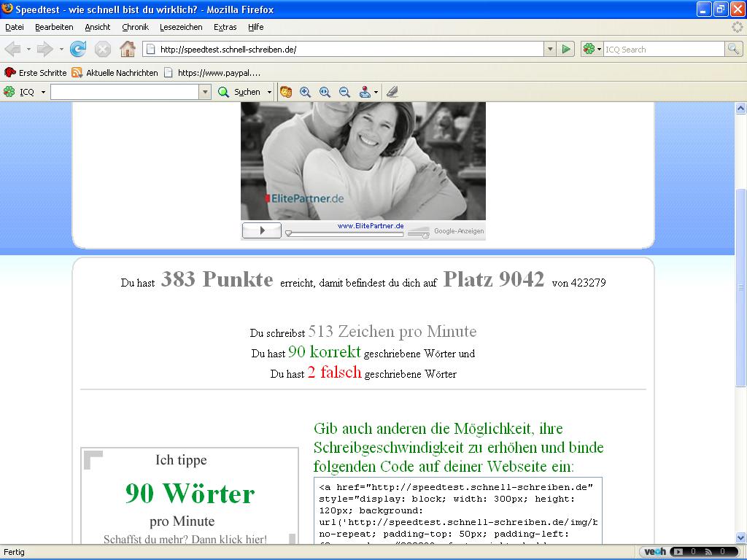The height and width of the screenshot is (560, 747).
Task: Reload the page with the refresh icon
Action: tap(78, 49)
